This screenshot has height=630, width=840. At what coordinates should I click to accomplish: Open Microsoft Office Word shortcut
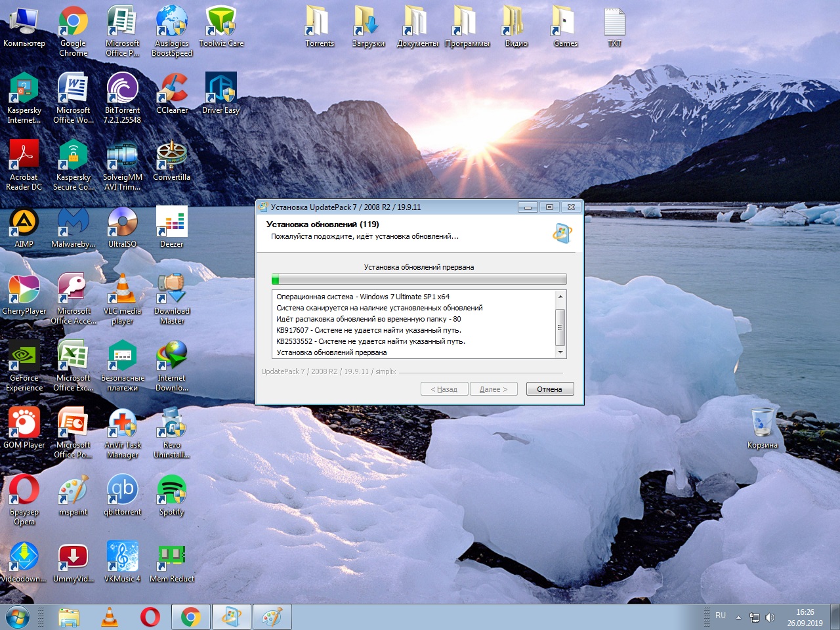click(x=73, y=98)
